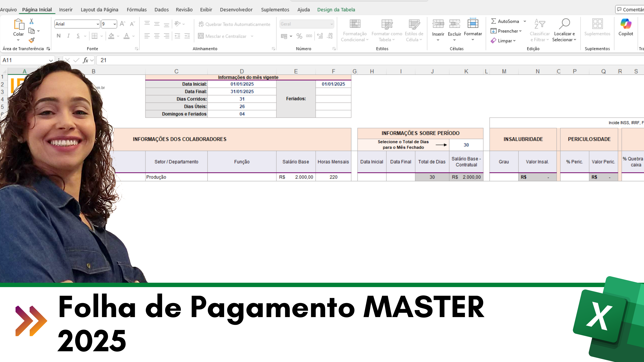The height and width of the screenshot is (362, 644).
Task: Click the increase indent icon
Action: [x=187, y=36]
